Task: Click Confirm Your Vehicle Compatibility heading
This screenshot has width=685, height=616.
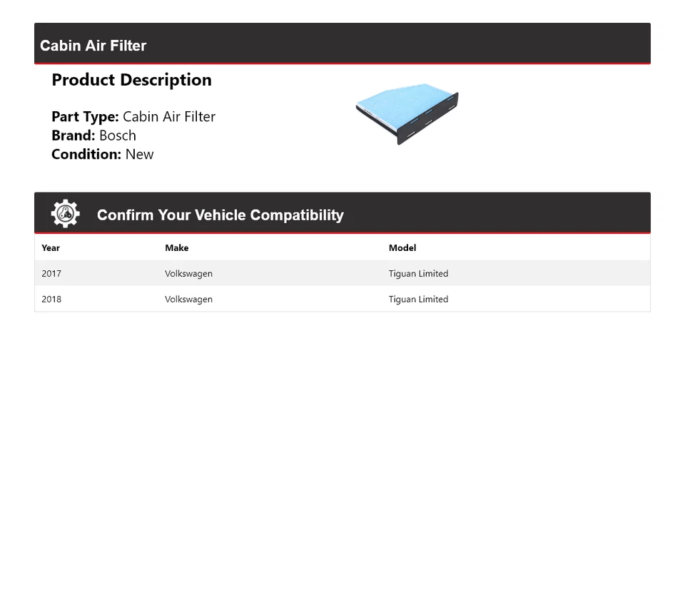Action: 220,215
